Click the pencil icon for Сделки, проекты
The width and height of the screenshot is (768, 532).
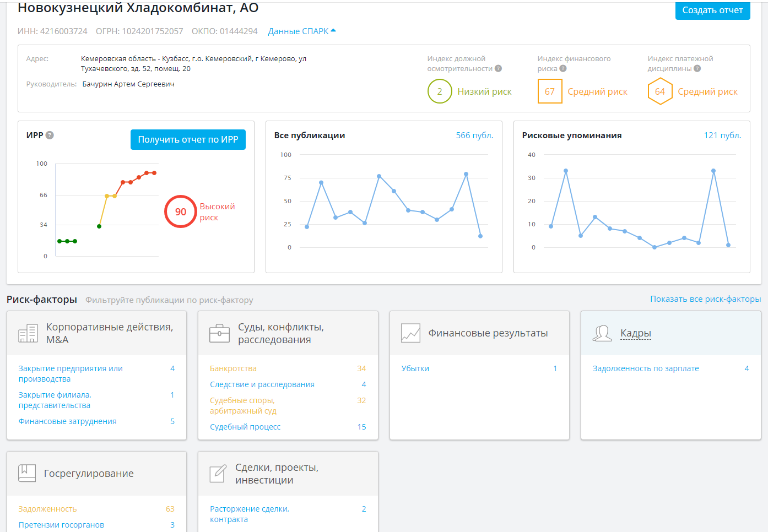click(218, 474)
